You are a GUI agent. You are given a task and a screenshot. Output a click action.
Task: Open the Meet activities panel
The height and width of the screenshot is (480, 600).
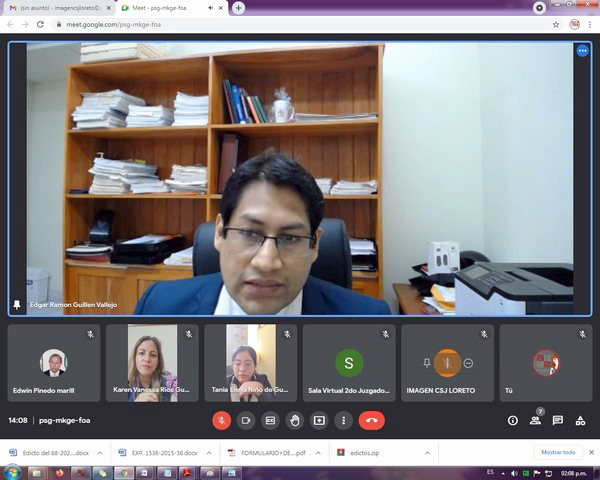(x=580, y=420)
